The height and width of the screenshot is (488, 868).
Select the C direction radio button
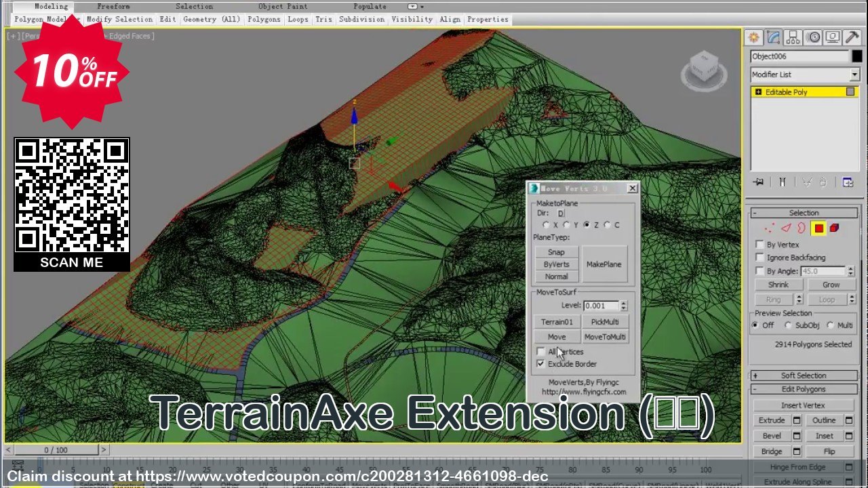coord(607,225)
